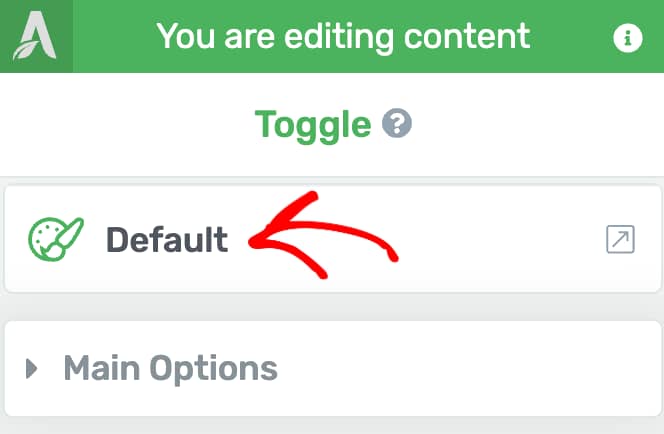The image size is (664, 434).
Task: Expand Main Options using the triangle arrow
Action: pos(31,368)
